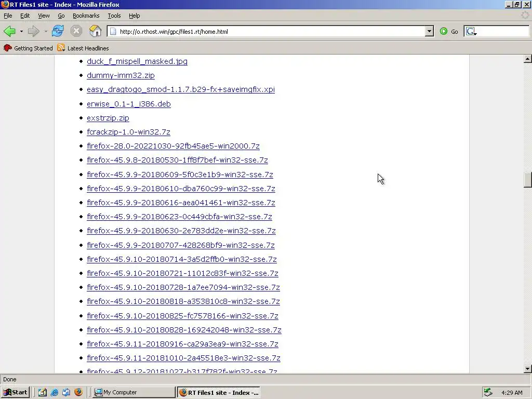
Task: Open the Getting Started bookmark
Action: coord(28,48)
